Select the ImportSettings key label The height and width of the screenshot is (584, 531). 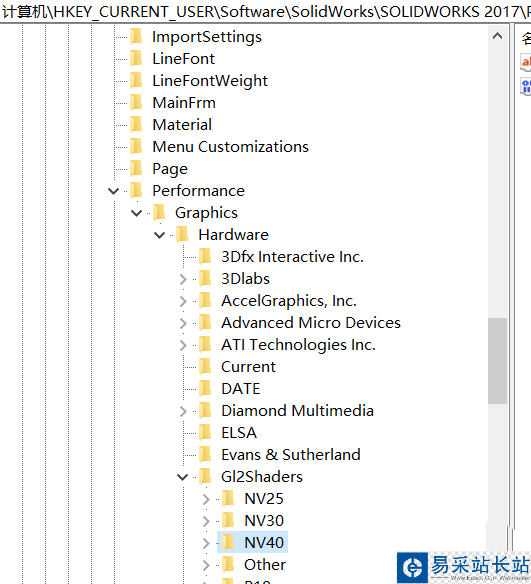(207, 37)
